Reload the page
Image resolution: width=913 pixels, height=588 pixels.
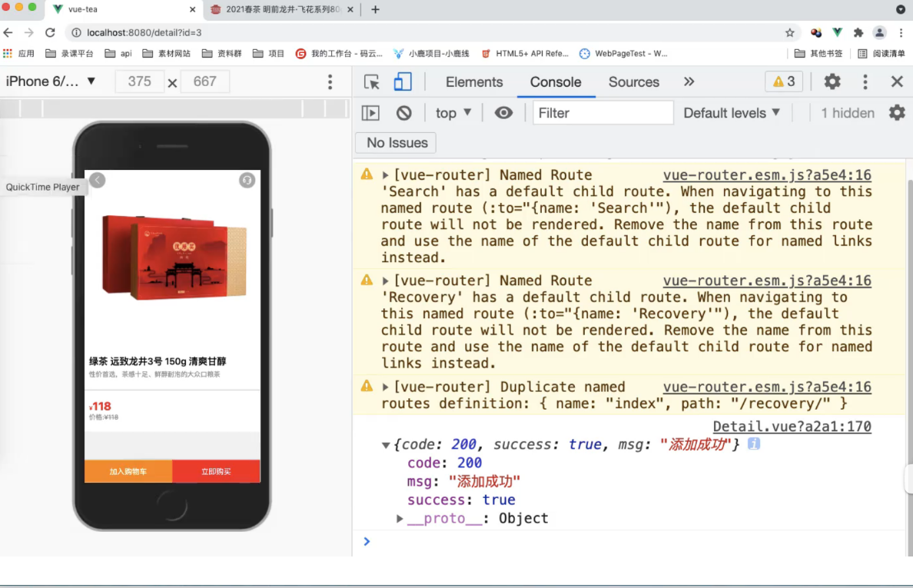50,32
